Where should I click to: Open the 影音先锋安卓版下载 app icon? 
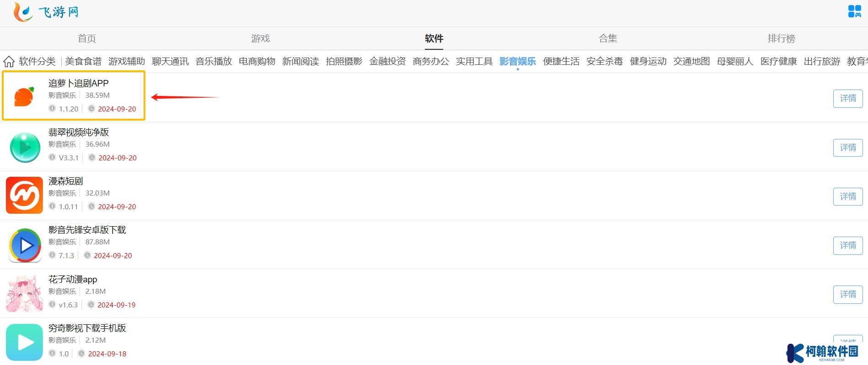point(25,245)
